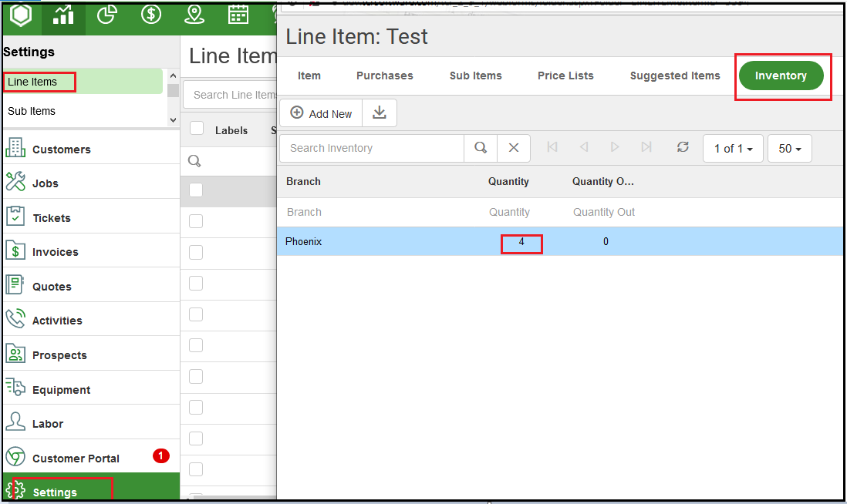
Task: Tick the second row checkbox in list
Action: [196, 221]
